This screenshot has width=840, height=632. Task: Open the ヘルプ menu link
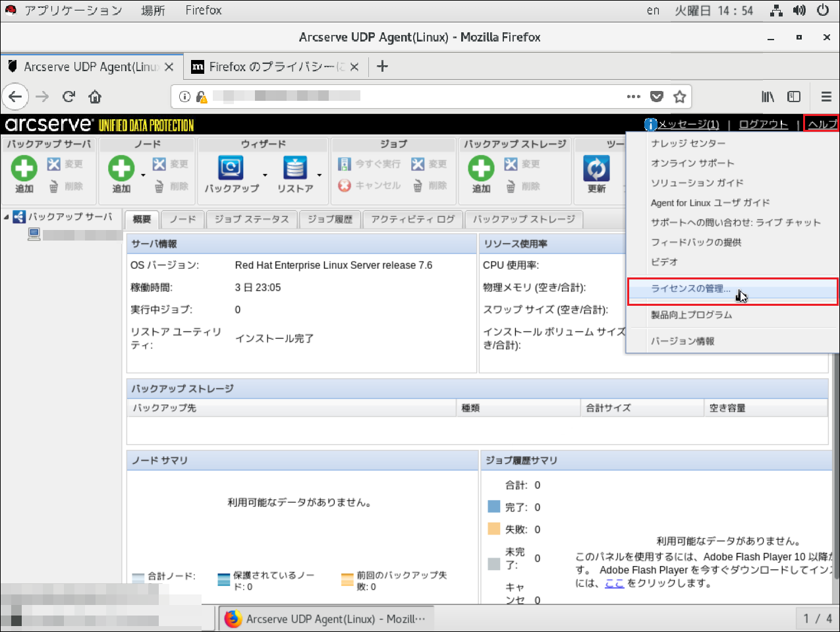(x=822, y=125)
